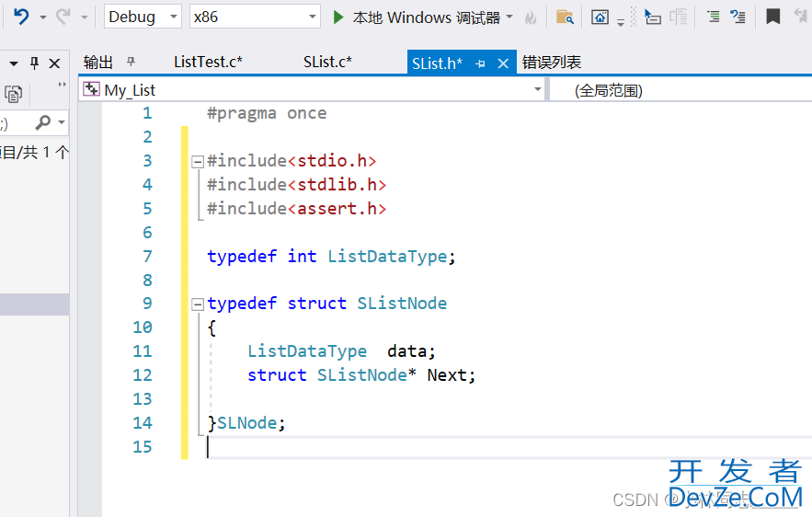Click the assert.h include on line 5

(337, 209)
